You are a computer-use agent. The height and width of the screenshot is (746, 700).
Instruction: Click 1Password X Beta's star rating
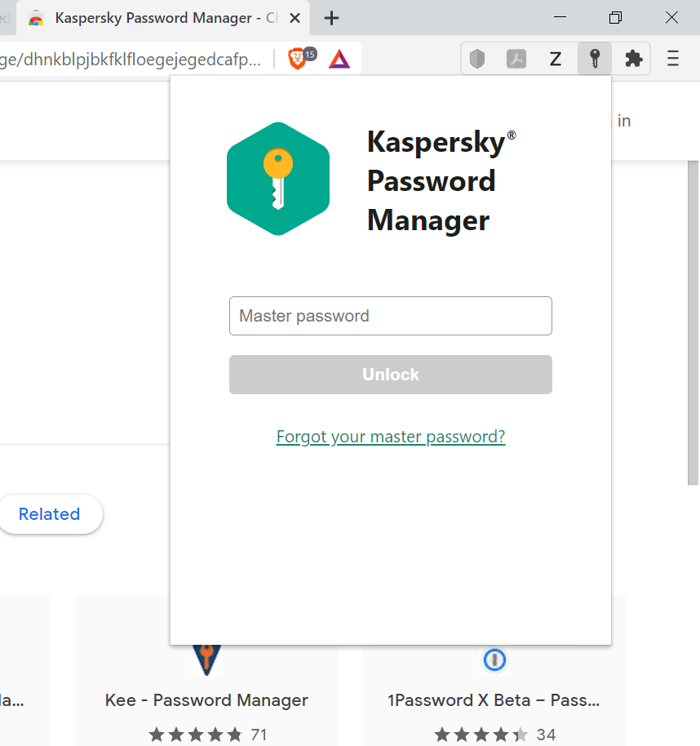click(481, 735)
